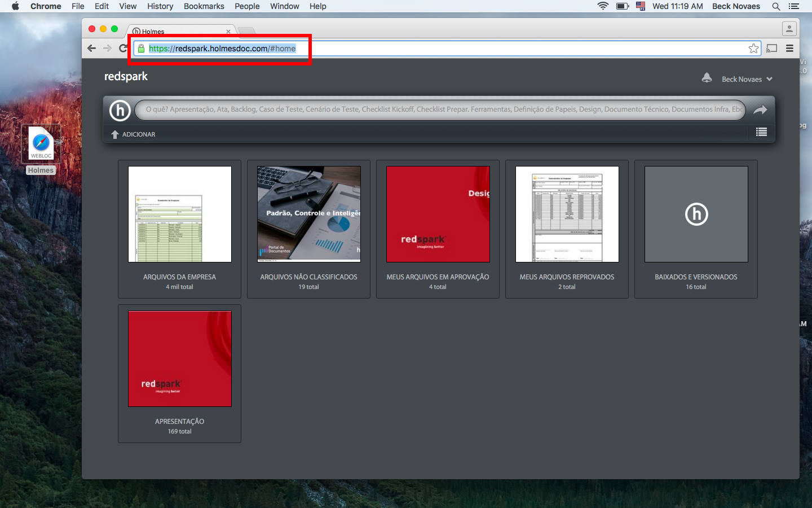
Task: Close the Holmes browser tab
Action: click(x=228, y=32)
